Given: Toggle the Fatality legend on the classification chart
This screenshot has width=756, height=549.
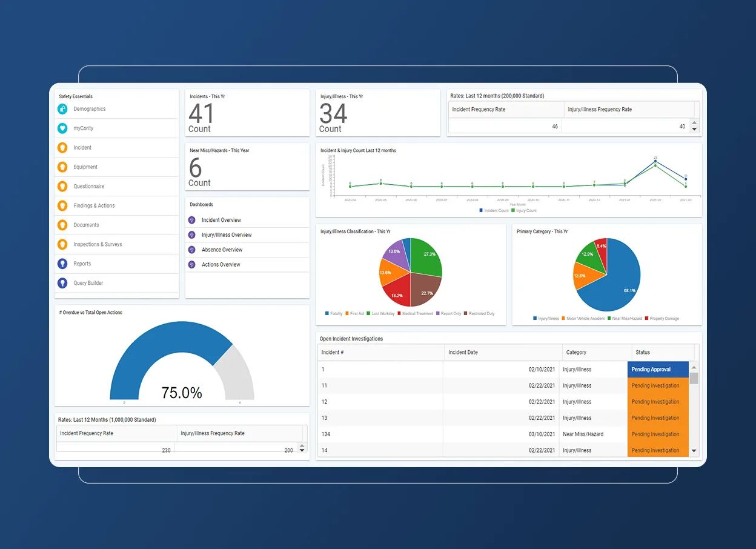Looking at the screenshot, I should (334, 314).
